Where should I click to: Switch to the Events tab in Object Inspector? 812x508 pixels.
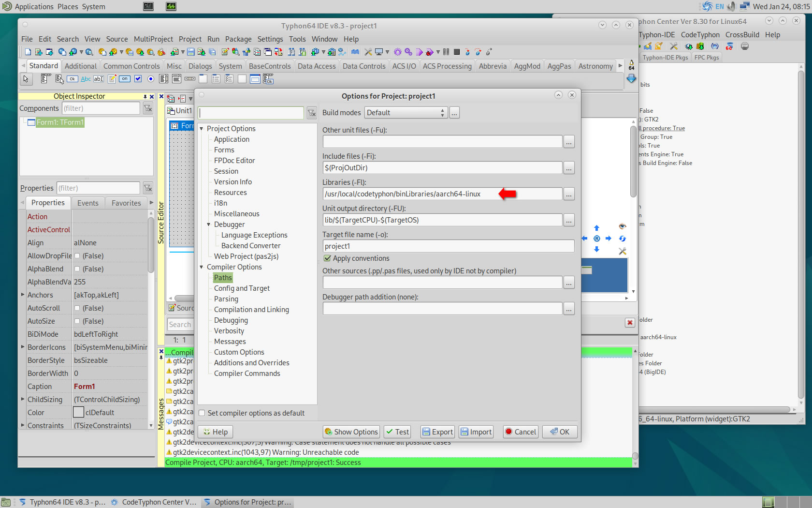click(88, 203)
